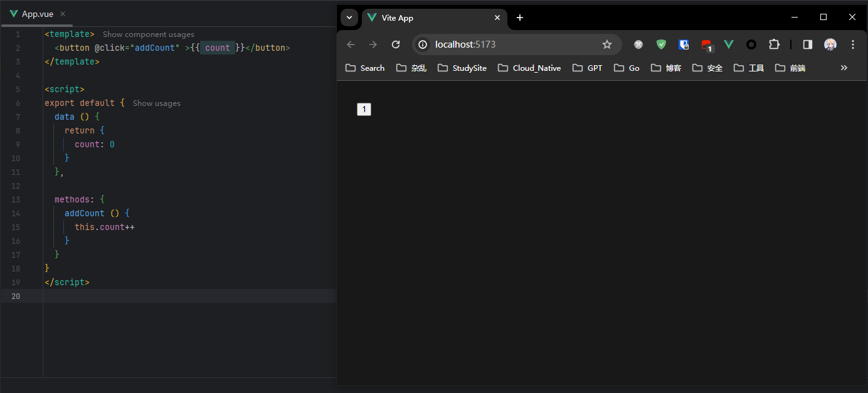Open tab search dropdown in Chrome
Image resolution: width=868 pixels, height=393 pixels.
click(349, 18)
